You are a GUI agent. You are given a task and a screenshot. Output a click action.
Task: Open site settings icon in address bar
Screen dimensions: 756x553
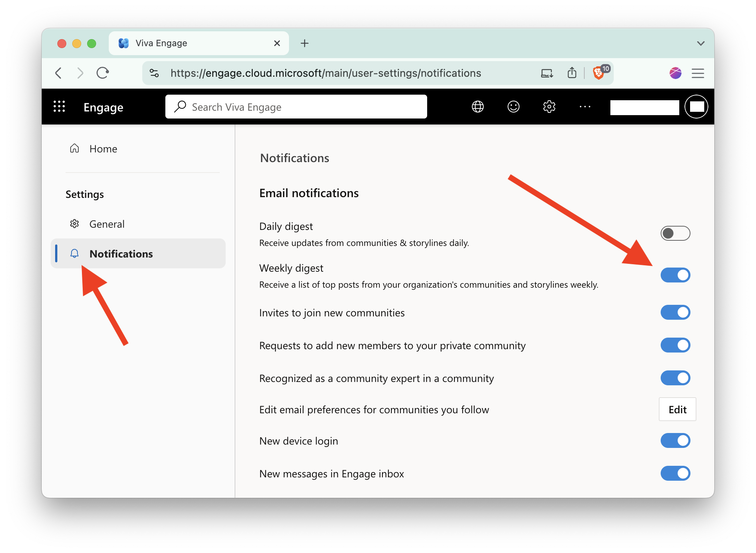tap(154, 73)
